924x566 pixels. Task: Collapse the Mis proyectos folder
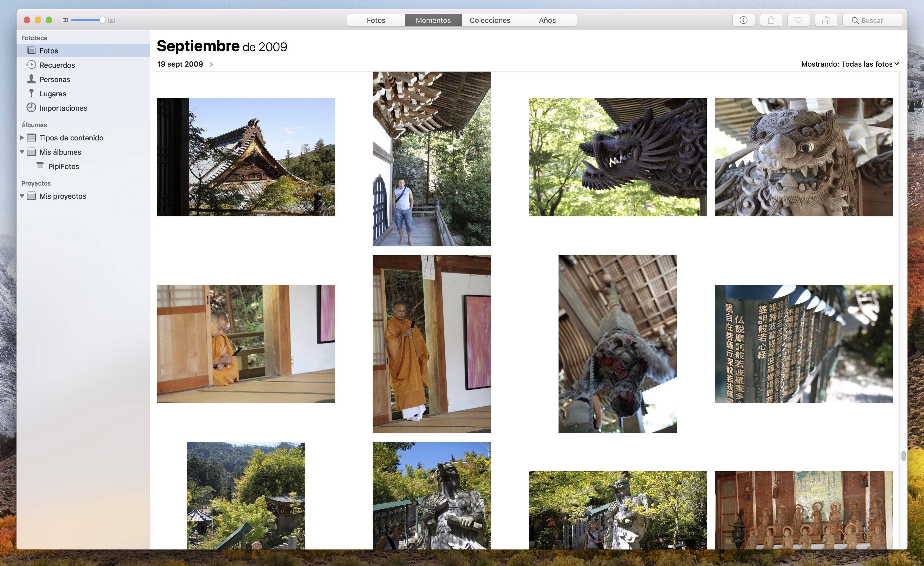pyautogui.click(x=22, y=196)
